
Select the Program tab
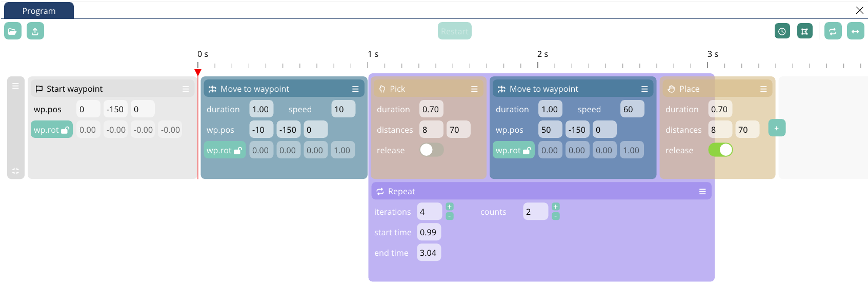tap(39, 11)
